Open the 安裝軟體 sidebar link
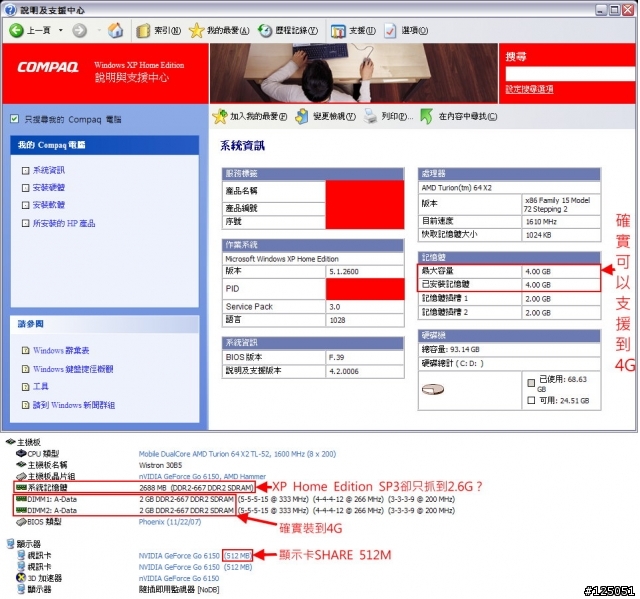The width and height of the screenshot is (640, 599). pos(49,205)
